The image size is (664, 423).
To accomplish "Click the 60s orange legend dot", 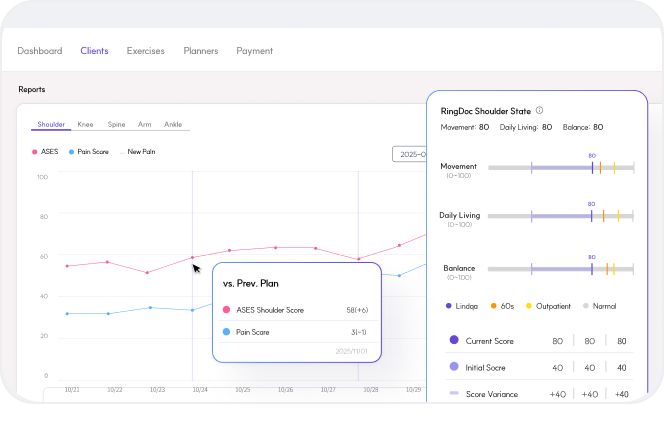I will tap(493, 306).
